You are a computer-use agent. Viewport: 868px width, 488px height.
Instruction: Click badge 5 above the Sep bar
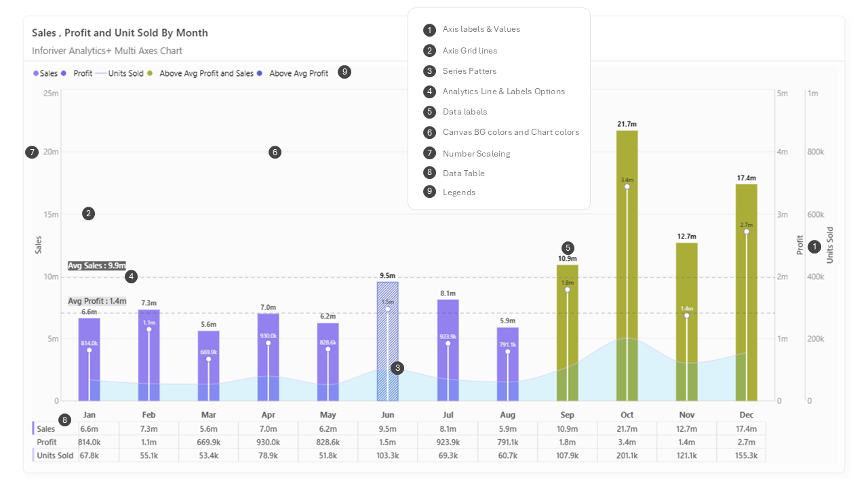click(568, 247)
